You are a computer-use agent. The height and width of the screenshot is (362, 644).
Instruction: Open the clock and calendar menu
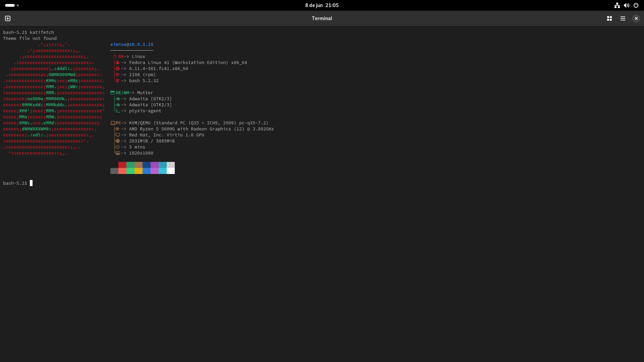pyautogui.click(x=322, y=5)
